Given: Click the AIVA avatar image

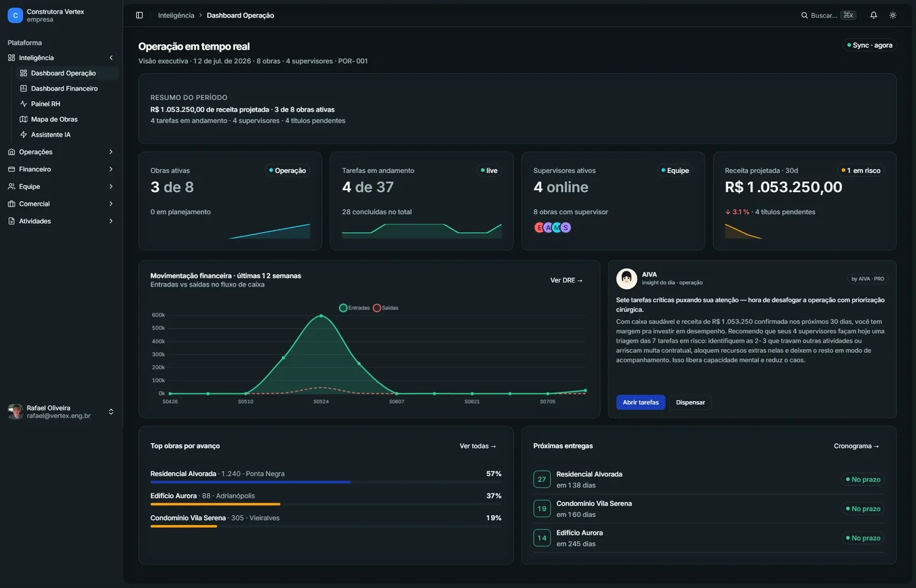Looking at the screenshot, I should [x=627, y=278].
